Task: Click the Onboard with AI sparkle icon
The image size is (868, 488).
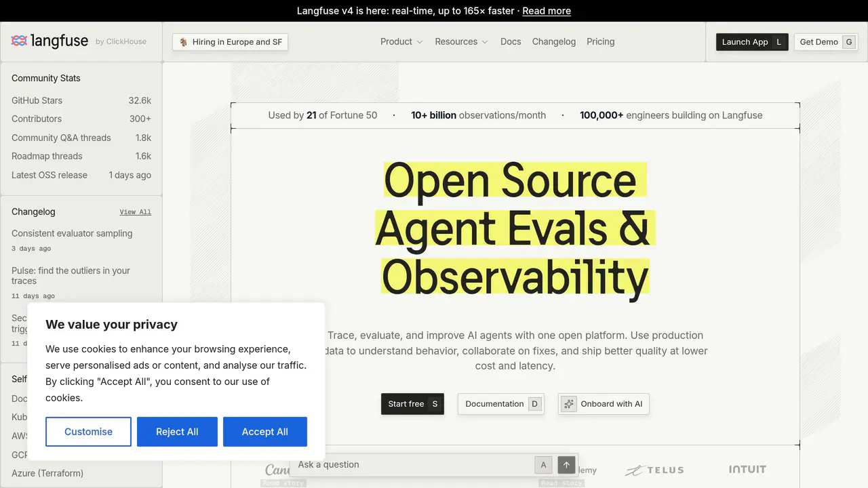Action: pos(569,404)
